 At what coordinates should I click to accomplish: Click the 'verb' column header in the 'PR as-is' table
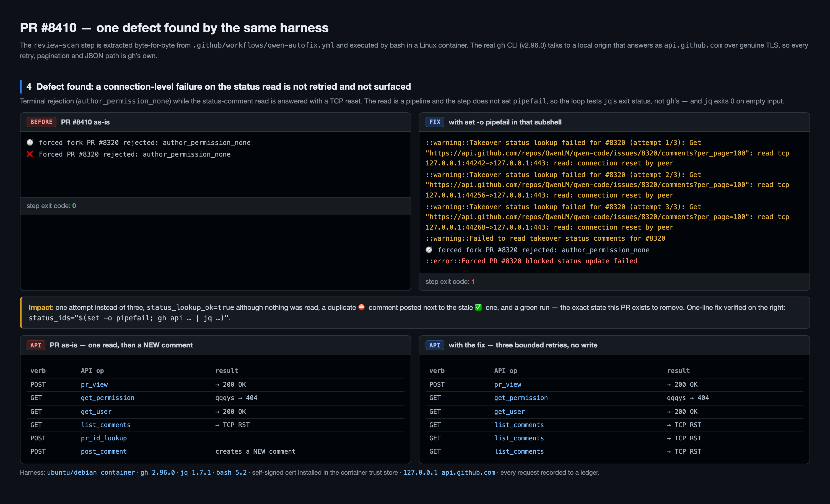point(38,371)
